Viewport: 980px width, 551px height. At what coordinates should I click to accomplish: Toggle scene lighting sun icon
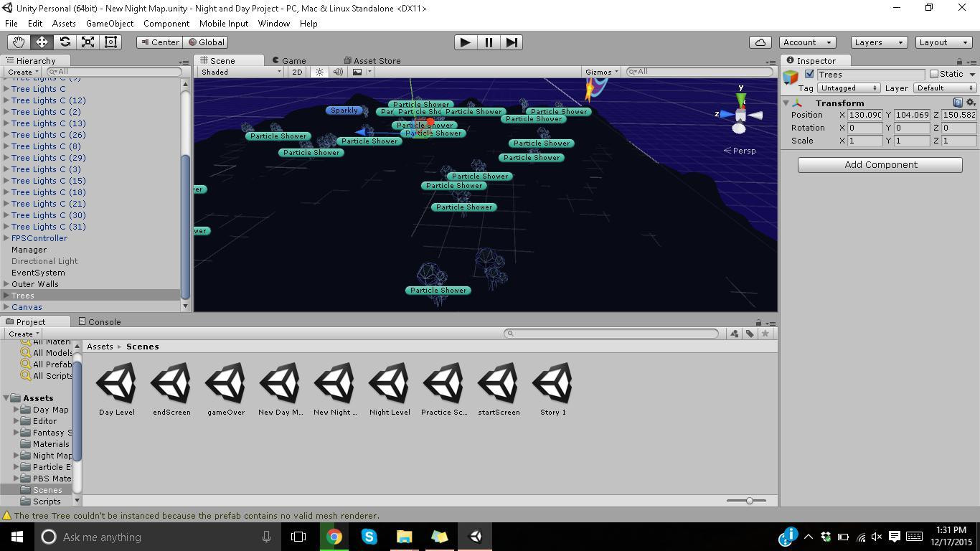tap(320, 72)
